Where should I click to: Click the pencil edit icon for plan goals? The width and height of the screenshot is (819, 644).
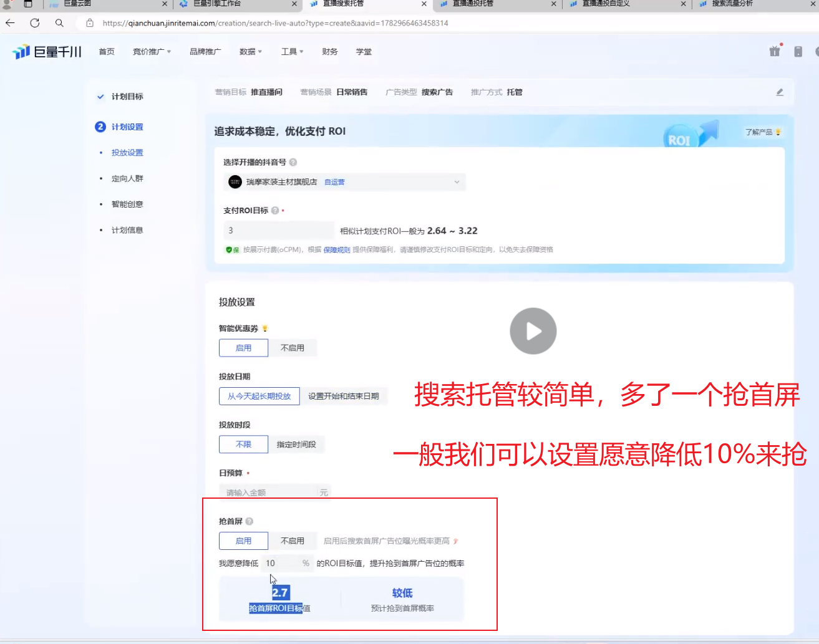click(x=779, y=92)
